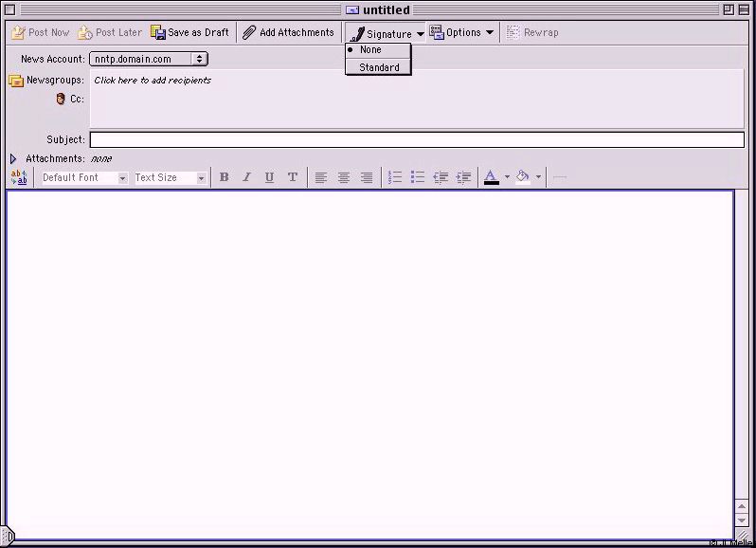Viewport: 756px width, 548px height.
Task: Expand the Attachments disclosure triangle
Action: [x=13, y=158]
